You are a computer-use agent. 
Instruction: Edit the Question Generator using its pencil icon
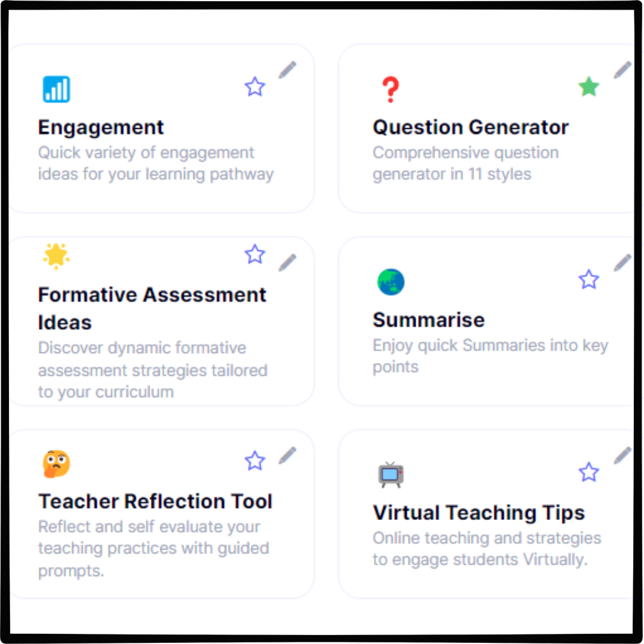623,70
